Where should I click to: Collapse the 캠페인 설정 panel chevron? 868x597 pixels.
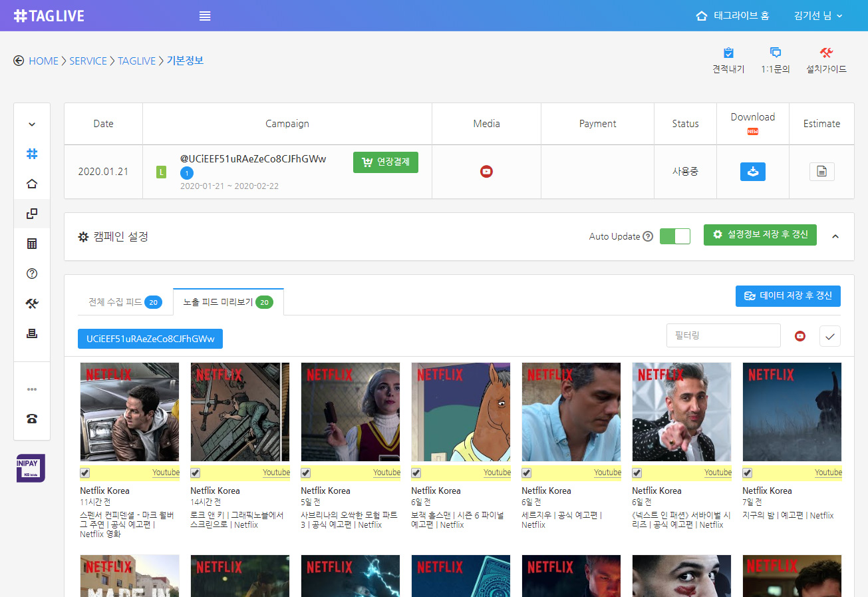coord(835,236)
